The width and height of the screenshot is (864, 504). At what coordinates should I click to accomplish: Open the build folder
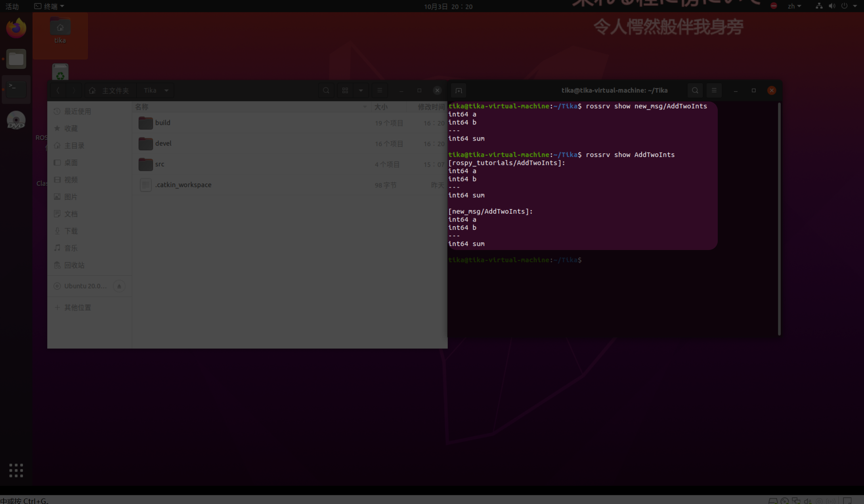pos(162,123)
